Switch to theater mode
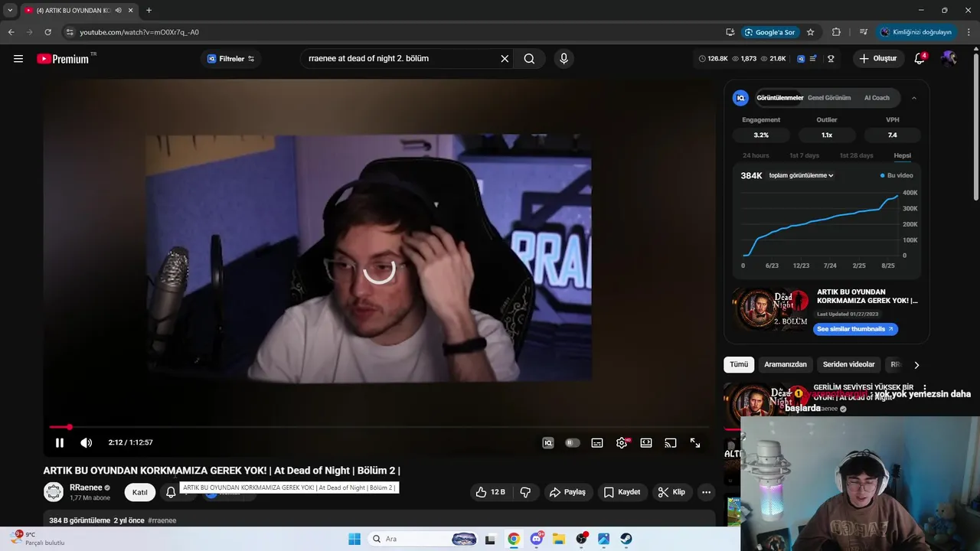 646,443
